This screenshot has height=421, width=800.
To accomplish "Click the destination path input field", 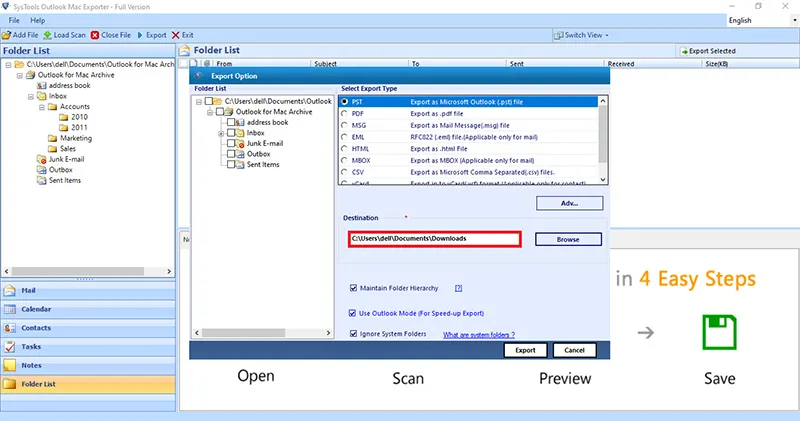I will pos(434,239).
